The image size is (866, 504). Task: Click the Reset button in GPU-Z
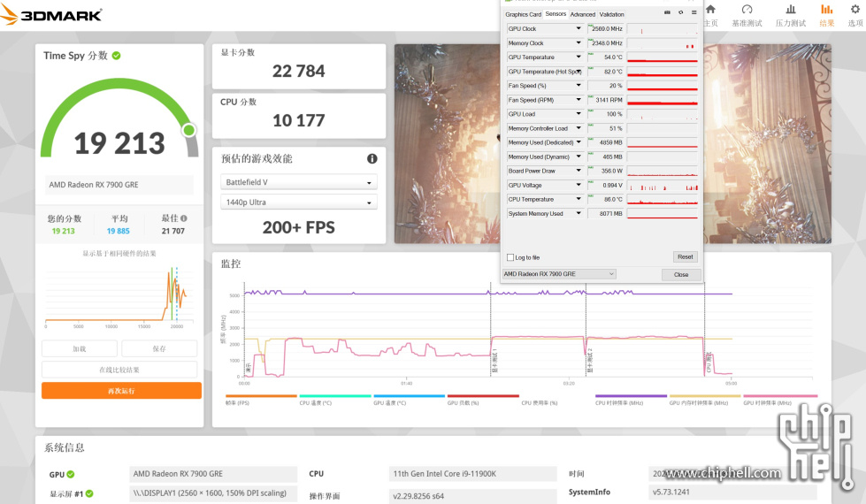tap(686, 256)
